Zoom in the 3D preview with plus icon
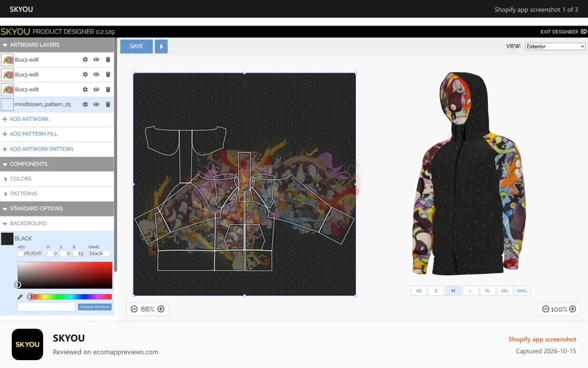588x368 pixels. (x=572, y=309)
